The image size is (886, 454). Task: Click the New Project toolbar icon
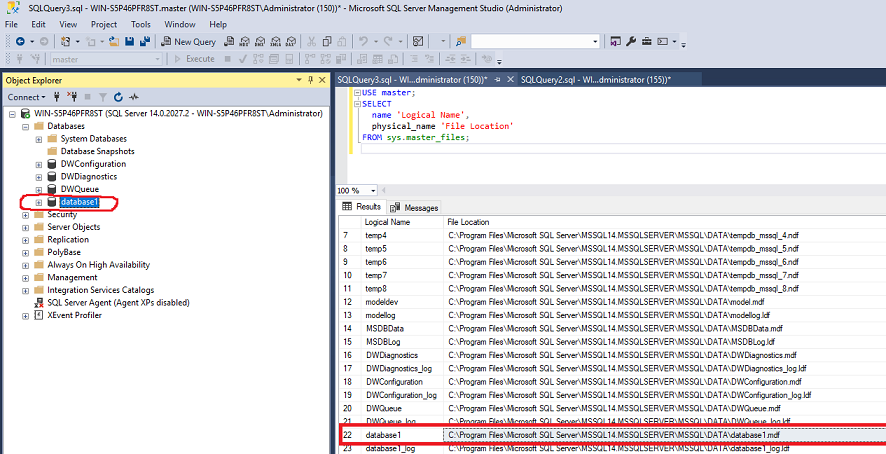[x=66, y=41]
